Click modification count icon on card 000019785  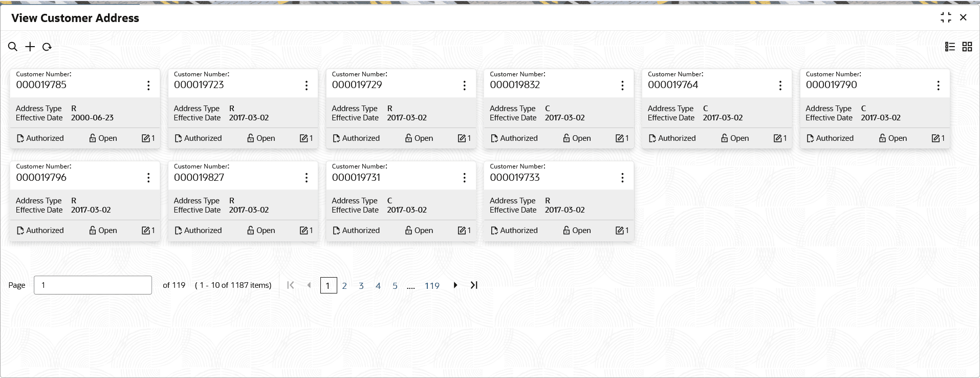click(145, 138)
